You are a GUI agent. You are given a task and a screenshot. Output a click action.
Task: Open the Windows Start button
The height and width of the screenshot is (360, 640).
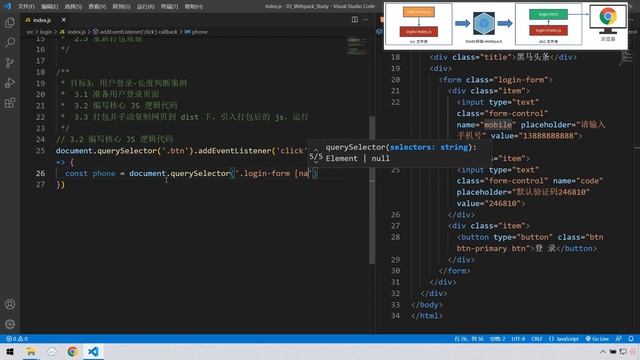pyautogui.click(x=10, y=351)
